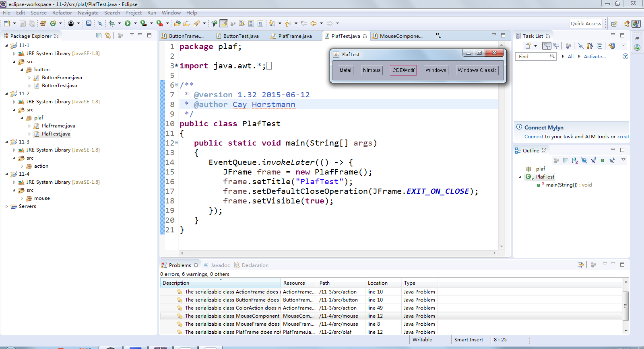The image size is (644, 349).
Task: Collapse the 11-2 project tree node
Action: coord(6,94)
